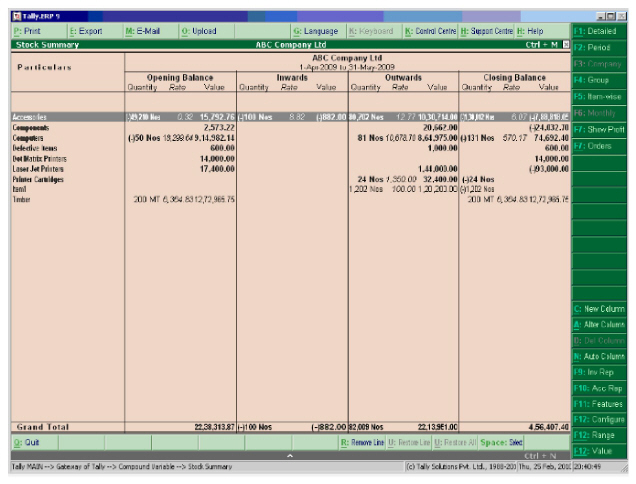Viewport: 636px width, 484px height.
Task: Click F7: Orders button
Action: tap(599, 146)
